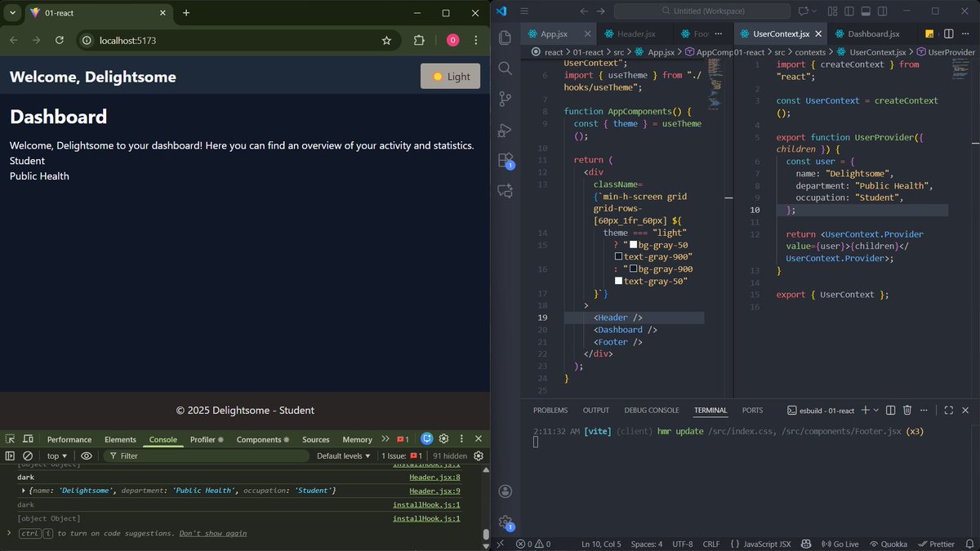Open the Copilot chat dropdown arrow
The height and width of the screenshot is (551, 980).
pyautogui.click(x=816, y=11)
